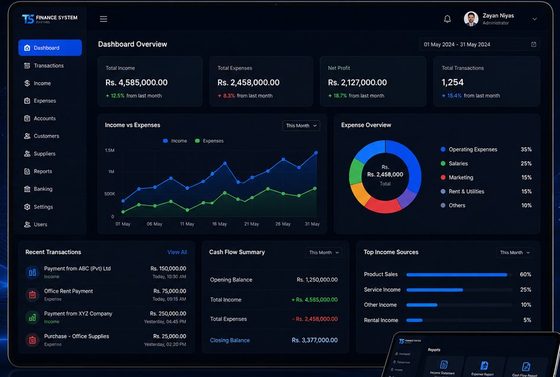Select the Dashboard menu item
560x377 pixels.
[x=50, y=48]
